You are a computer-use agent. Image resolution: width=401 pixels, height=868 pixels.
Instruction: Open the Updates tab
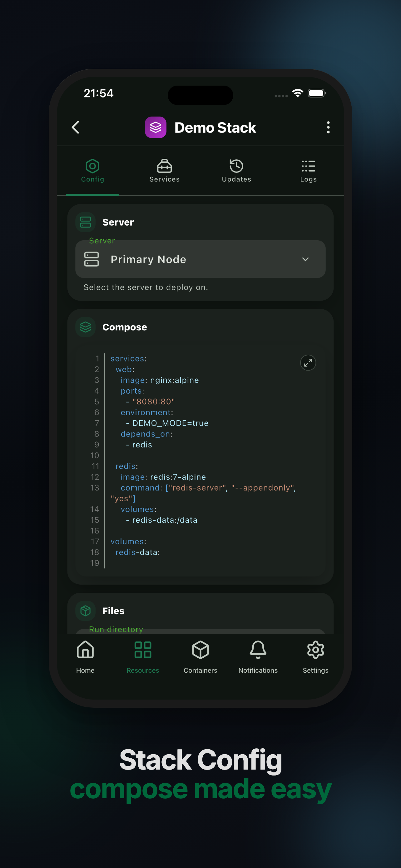[x=236, y=171]
